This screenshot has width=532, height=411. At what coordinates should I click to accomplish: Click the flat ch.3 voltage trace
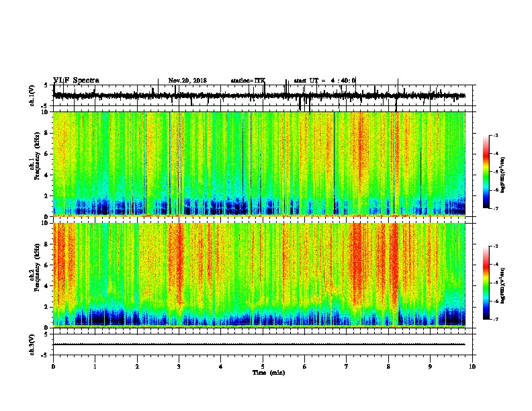tap(259, 345)
